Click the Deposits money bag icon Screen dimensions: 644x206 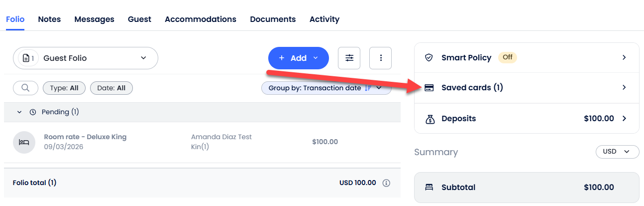click(429, 119)
